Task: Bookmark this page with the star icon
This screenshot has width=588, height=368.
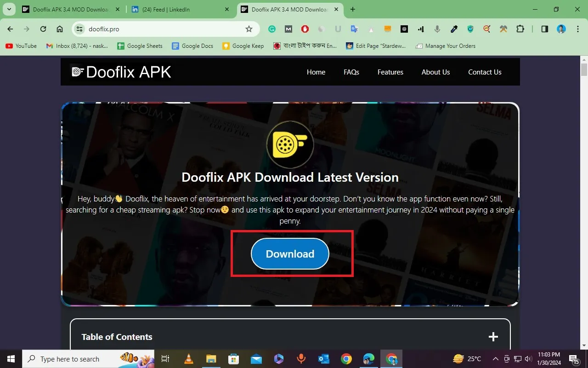Action: (x=249, y=29)
